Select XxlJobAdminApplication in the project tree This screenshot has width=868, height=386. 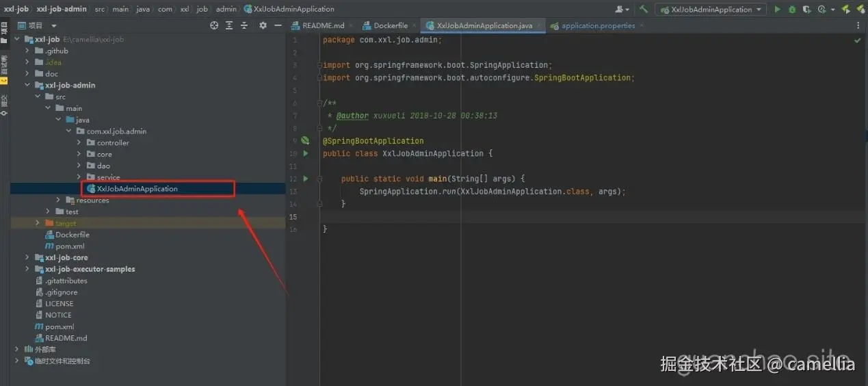click(x=137, y=189)
